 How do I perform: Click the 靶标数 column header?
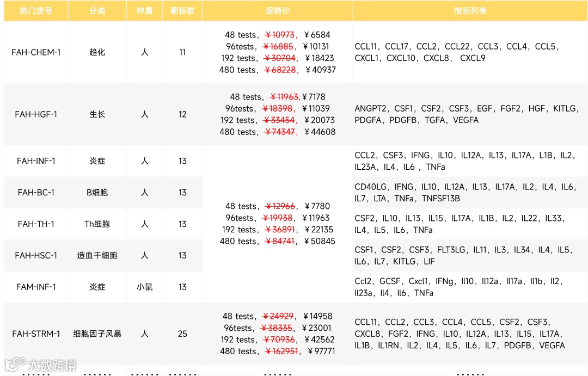tap(182, 10)
